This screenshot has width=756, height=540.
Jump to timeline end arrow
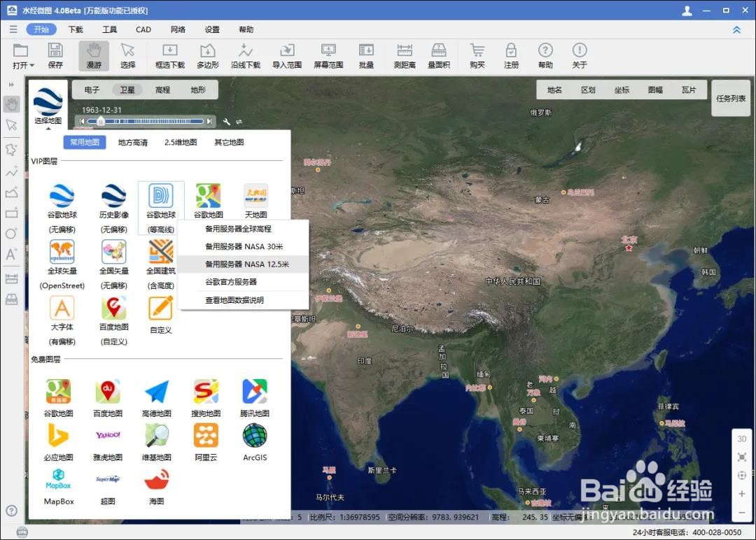pyautogui.click(x=209, y=122)
